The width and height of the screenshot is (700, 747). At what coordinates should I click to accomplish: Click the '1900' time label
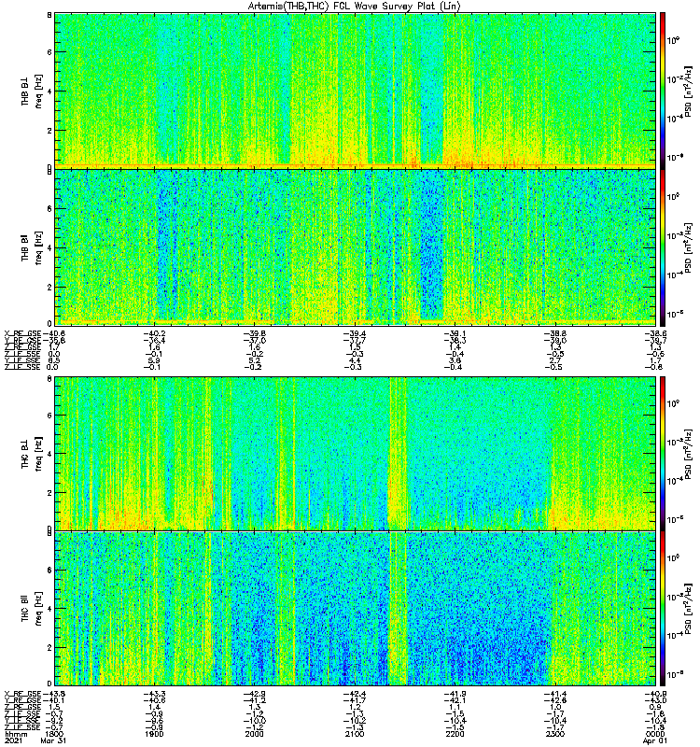pyautogui.click(x=154, y=734)
